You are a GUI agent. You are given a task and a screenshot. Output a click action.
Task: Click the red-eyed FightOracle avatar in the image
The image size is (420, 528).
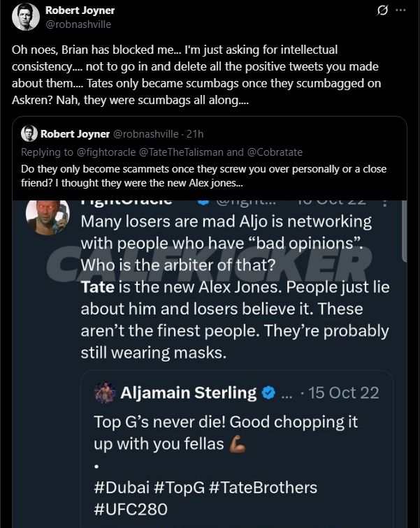tap(48, 216)
